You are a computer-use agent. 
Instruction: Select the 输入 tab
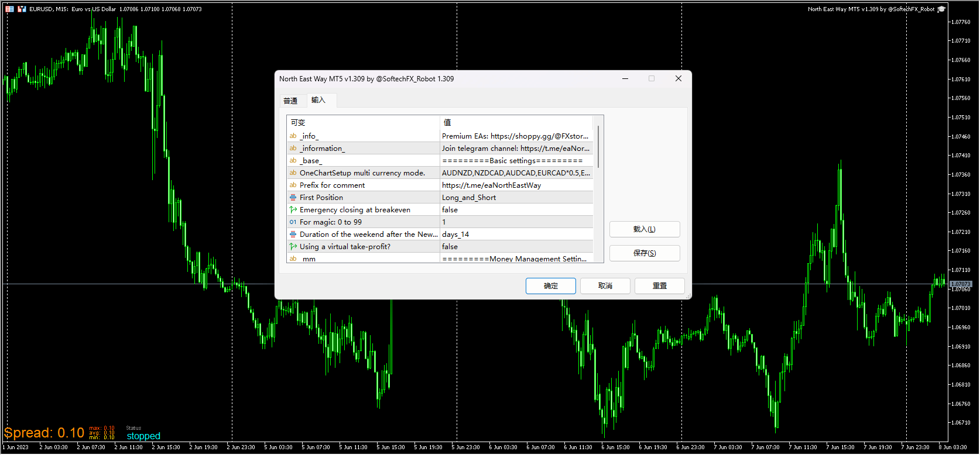[318, 101]
